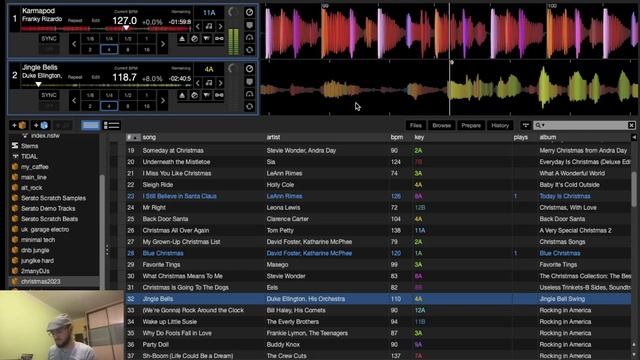Open the Prepare panel tab

[x=471, y=125]
